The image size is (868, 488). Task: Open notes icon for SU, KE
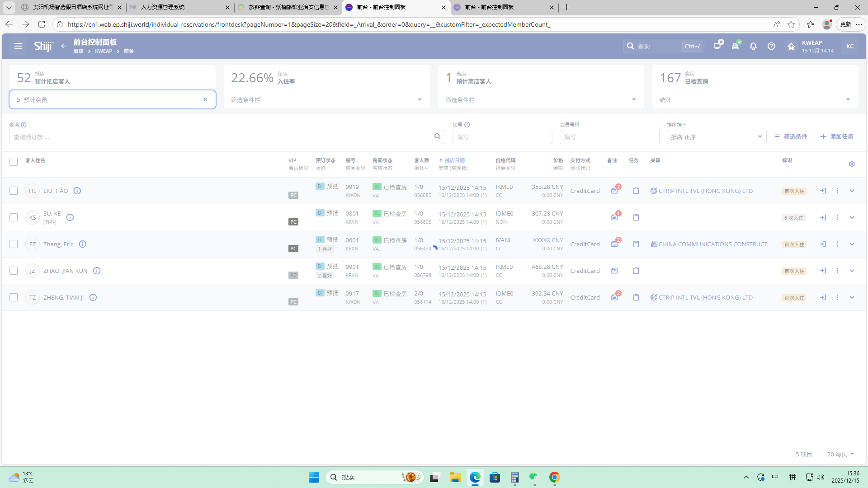click(x=614, y=217)
